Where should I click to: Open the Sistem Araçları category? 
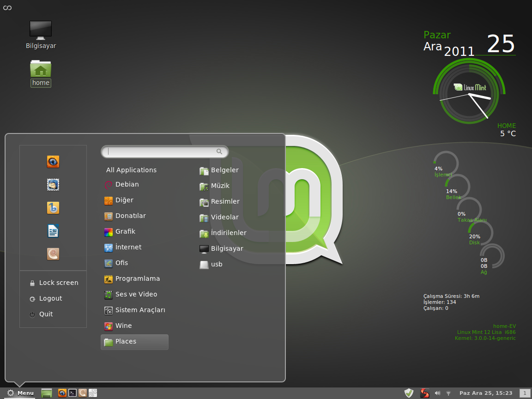135,310
